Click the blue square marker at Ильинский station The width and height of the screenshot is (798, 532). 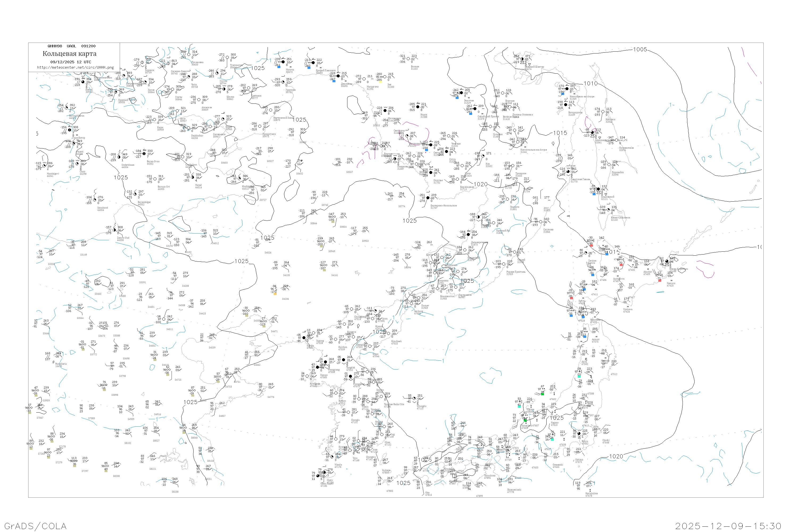point(594,194)
